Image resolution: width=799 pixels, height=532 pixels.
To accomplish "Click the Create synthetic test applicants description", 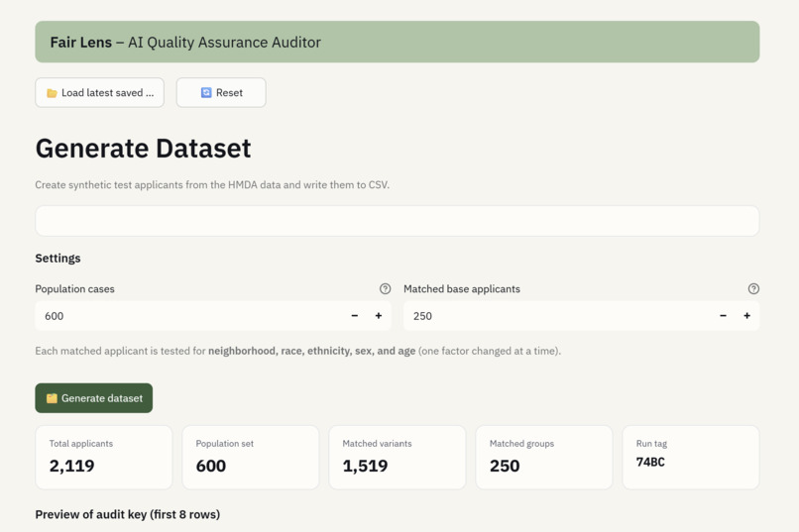I will 212,185.
